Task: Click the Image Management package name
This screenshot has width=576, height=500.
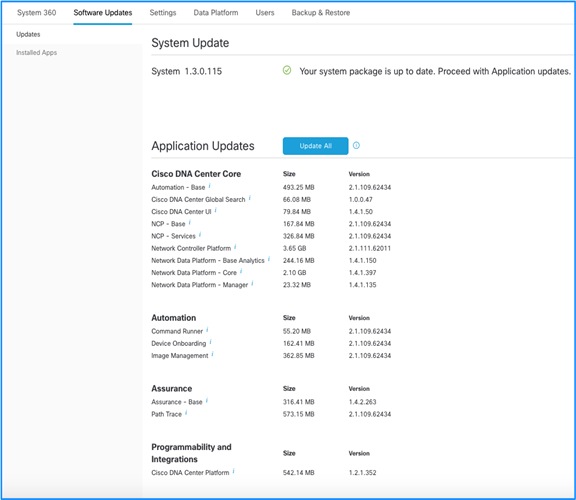Action: pyautogui.click(x=180, y=356)
